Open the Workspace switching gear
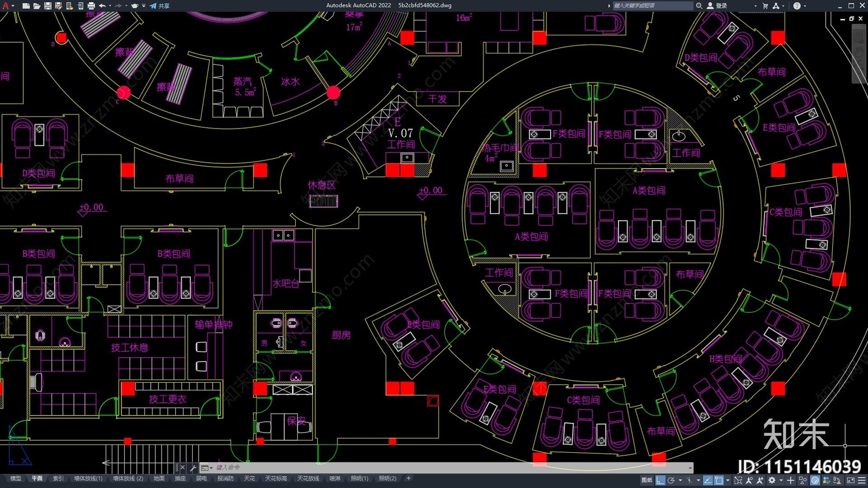This screenshot has width=868, height=488. pos(772,480)
